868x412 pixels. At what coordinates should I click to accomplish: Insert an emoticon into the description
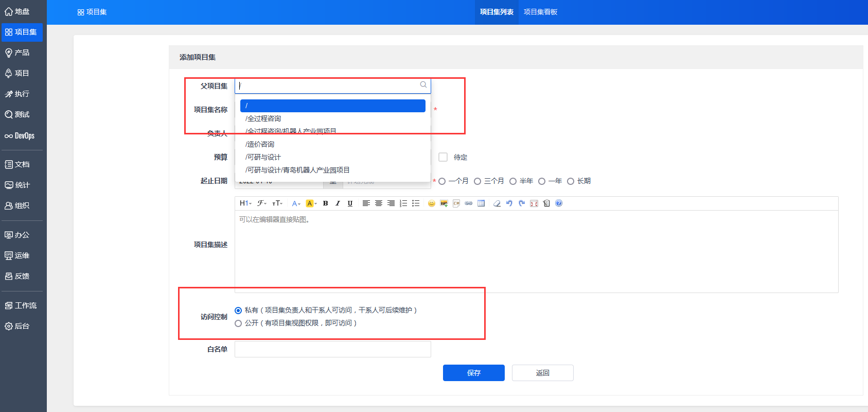pos(431,203)
